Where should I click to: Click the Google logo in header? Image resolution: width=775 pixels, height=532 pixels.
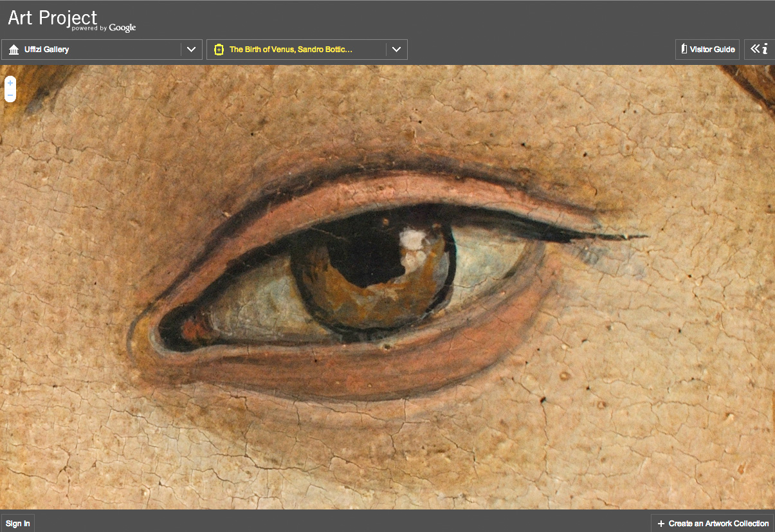coord(122,28)
